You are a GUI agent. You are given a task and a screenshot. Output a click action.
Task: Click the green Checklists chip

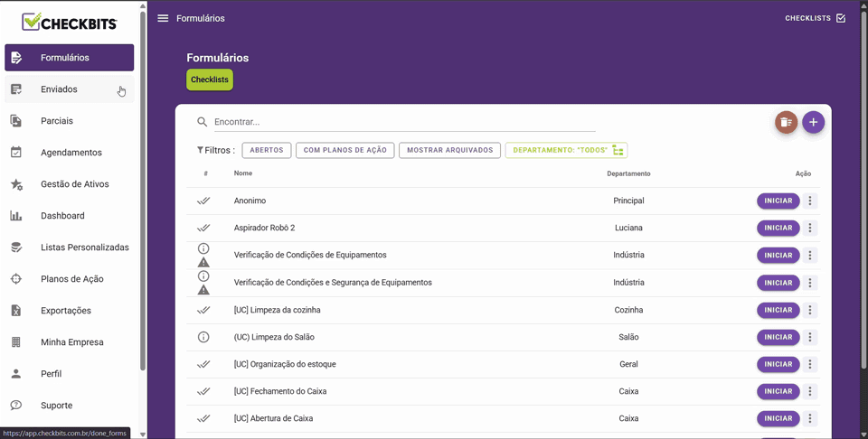pyautogui.click(x=210, y=79)
